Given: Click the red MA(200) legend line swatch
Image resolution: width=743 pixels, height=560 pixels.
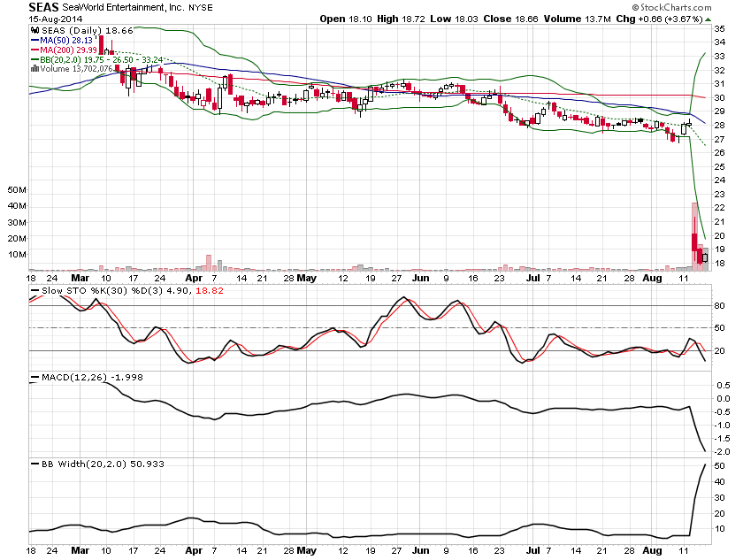Looking at the screenshot, I should (35, 50).
